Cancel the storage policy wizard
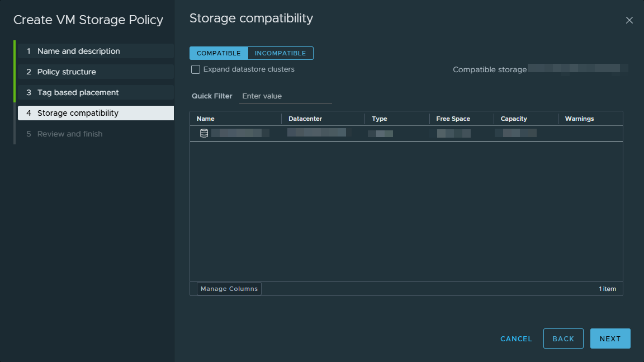The height and width of the screenshot is (362, 644). click(516, 339)
